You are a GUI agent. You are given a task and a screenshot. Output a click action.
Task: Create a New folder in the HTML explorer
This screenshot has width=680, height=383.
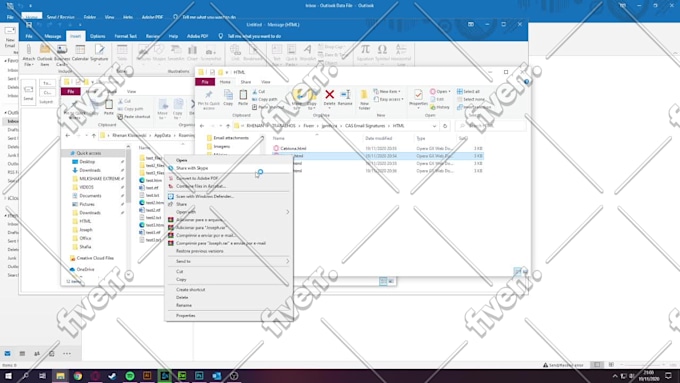[364, 100]
